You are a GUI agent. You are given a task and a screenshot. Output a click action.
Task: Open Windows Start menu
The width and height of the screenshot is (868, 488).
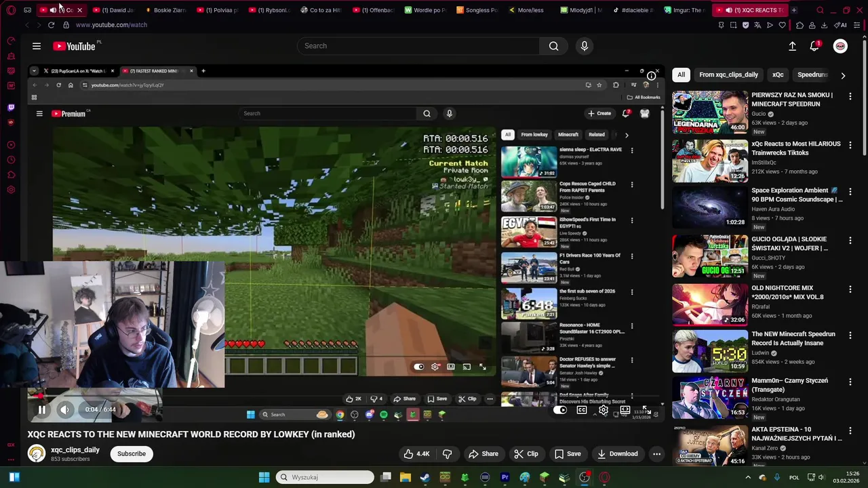tap(264, 477)
